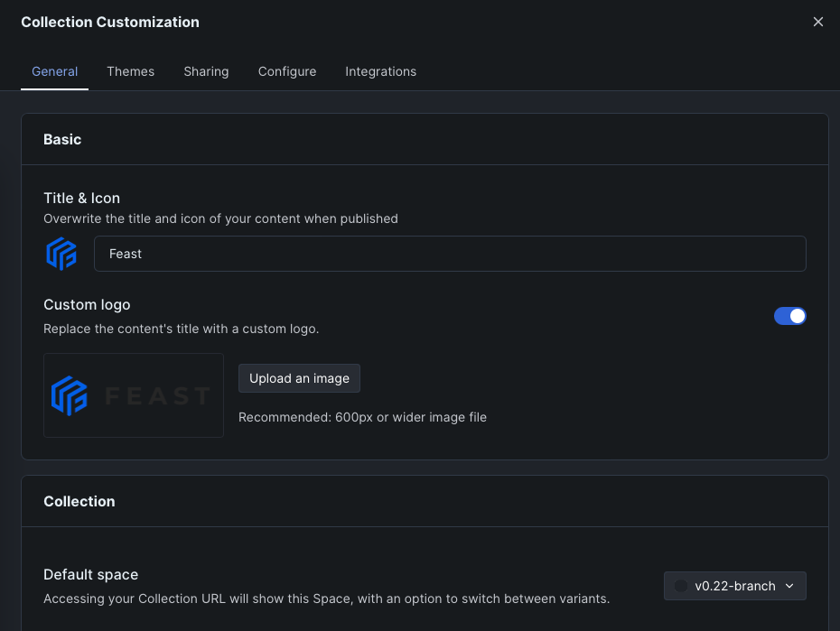Click the space status dot in dropdown
This screenshot has height=631, width=840.
681,586
